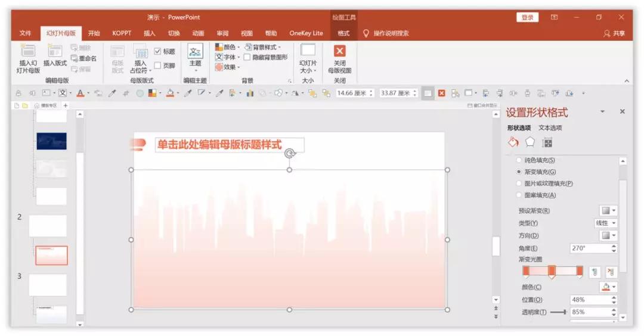Image resolution: width=644 pixels, height=336 pixels.
Task: Open gradient Type (类型) 线性 dropdown
Action: coord(606,223)
